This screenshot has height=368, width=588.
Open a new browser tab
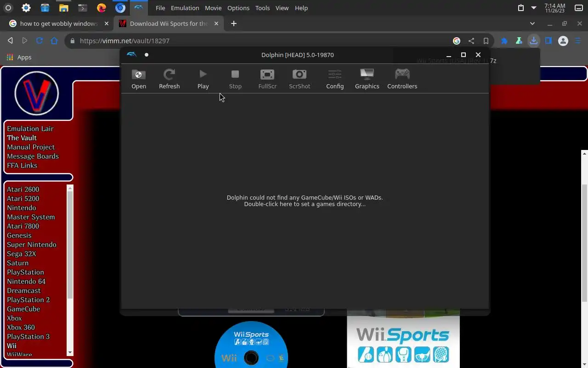pos(233,23)
